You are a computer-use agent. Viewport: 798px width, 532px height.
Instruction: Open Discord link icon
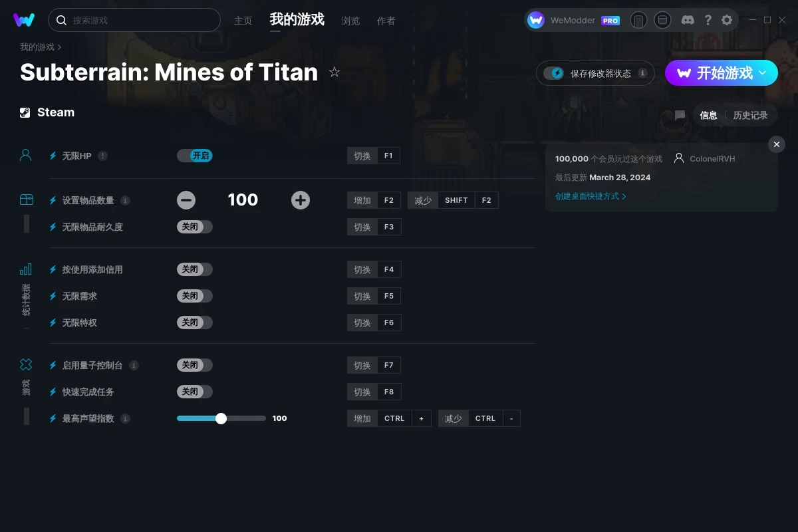tap(688, 20)
